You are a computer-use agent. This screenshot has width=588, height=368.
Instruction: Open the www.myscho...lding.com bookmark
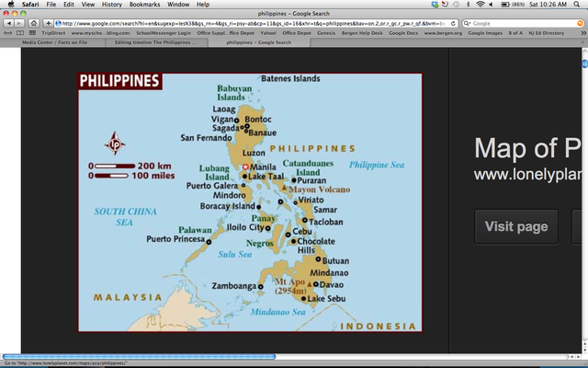[101, 33]
